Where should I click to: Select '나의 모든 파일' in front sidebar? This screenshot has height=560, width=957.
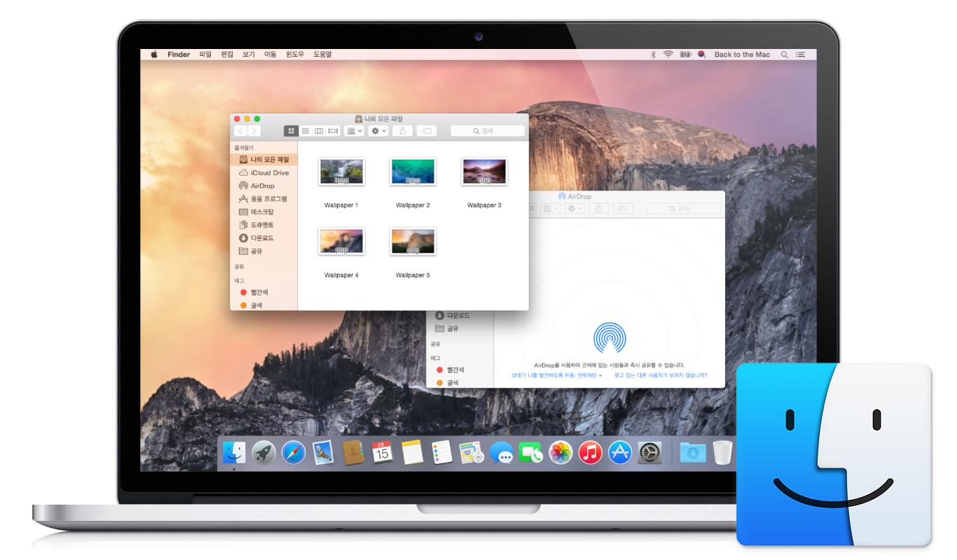[264, 160]
